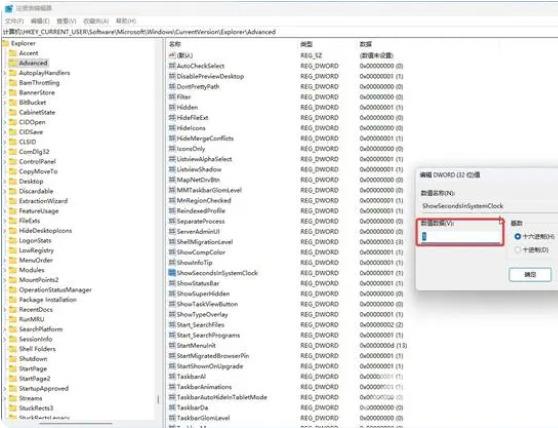Viewport: 558px width, 428px height.
Task: Expand the FeatureUsage key
Action: tap(5, 211)
